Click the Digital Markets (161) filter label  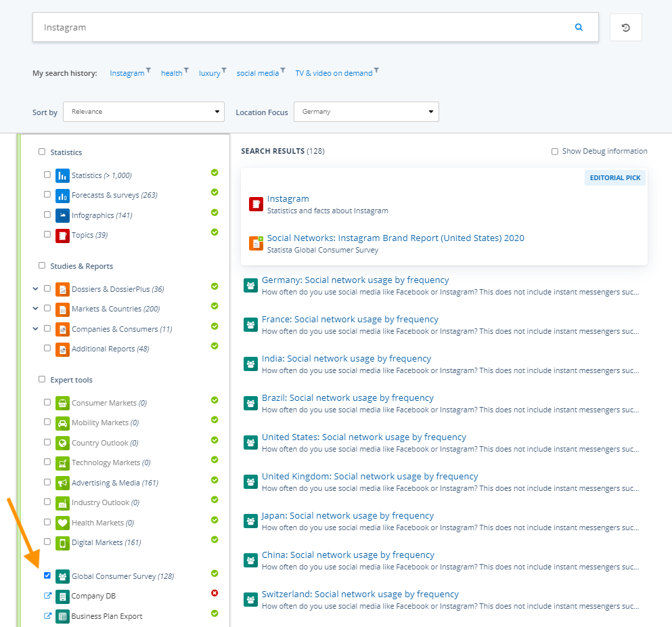tap(106, 542)
